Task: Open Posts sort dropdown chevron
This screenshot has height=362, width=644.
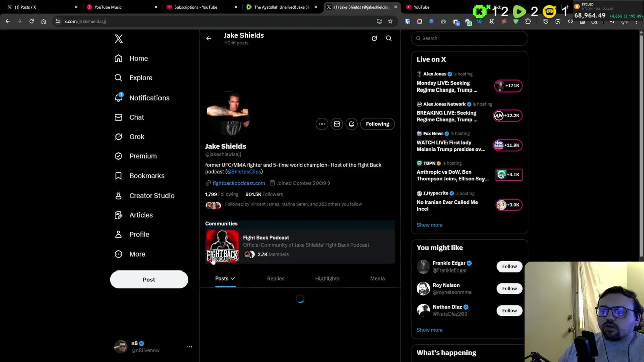Action: point(232,278)
